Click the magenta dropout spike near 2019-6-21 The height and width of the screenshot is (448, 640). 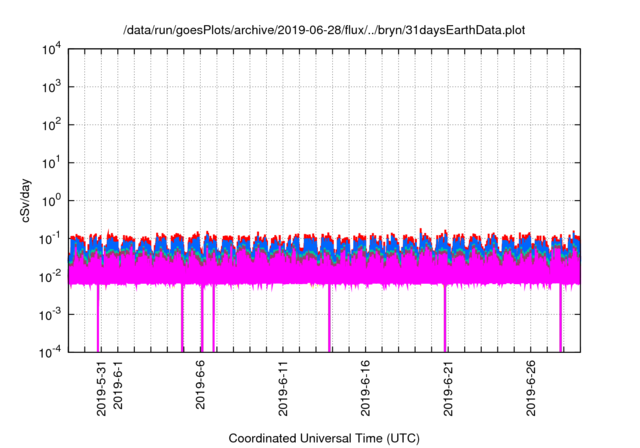coord(445,318)
